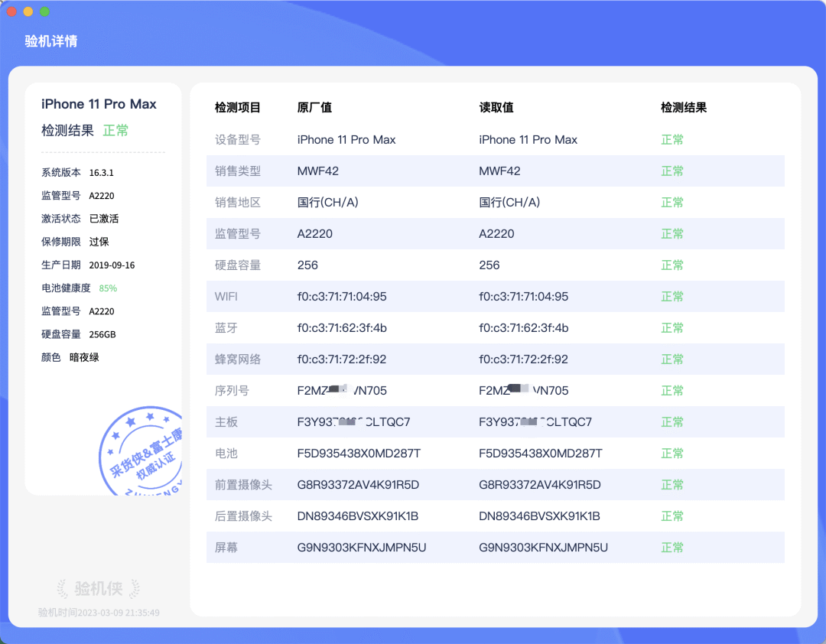
Task: Expand the 序列号 masked value
Action: (337, 390)
